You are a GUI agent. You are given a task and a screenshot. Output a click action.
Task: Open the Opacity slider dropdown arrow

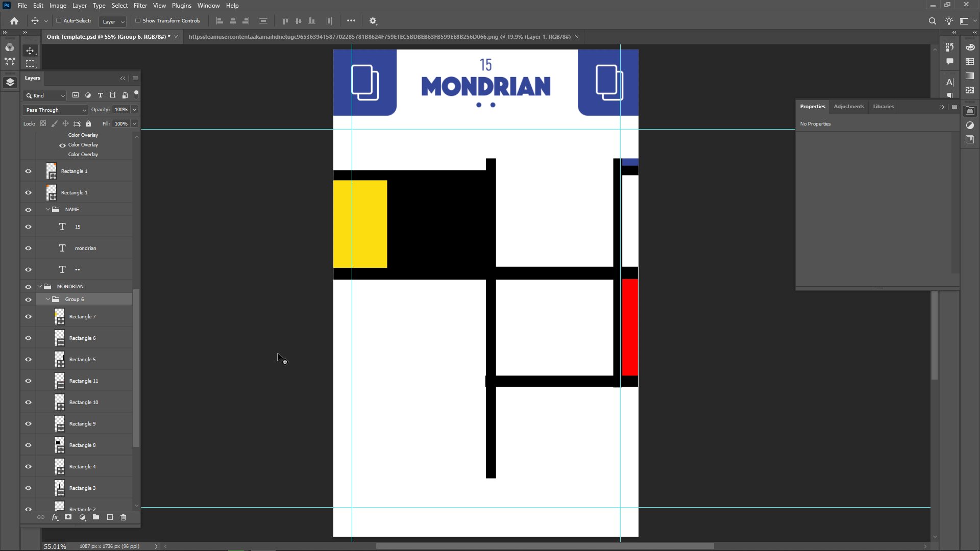point(135,110)
